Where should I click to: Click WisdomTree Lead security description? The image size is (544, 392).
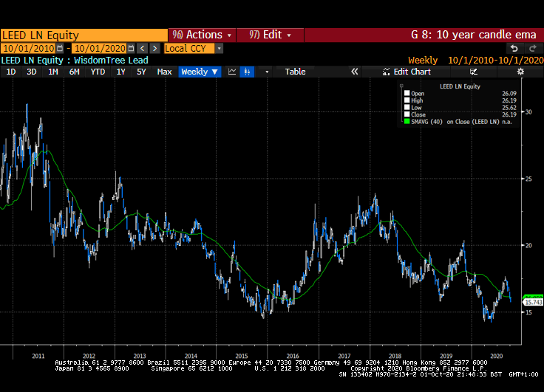click(111, 61)
